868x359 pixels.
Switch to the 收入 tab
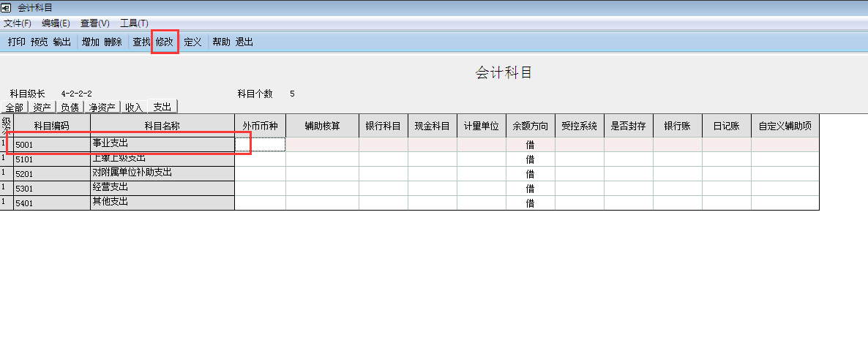pyautogui.click(x=134, y=107)
